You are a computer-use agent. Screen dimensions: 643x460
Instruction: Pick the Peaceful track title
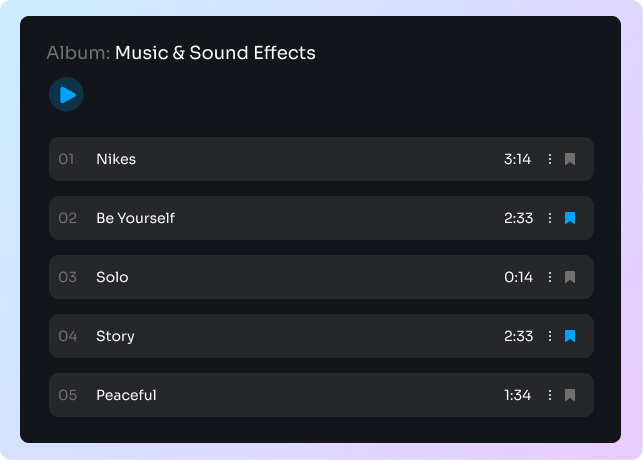(126, 395)
